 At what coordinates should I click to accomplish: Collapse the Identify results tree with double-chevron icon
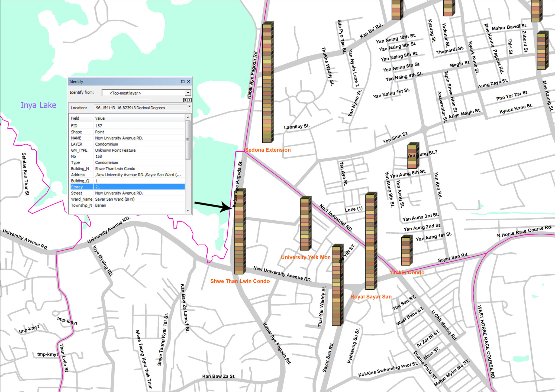185,100
